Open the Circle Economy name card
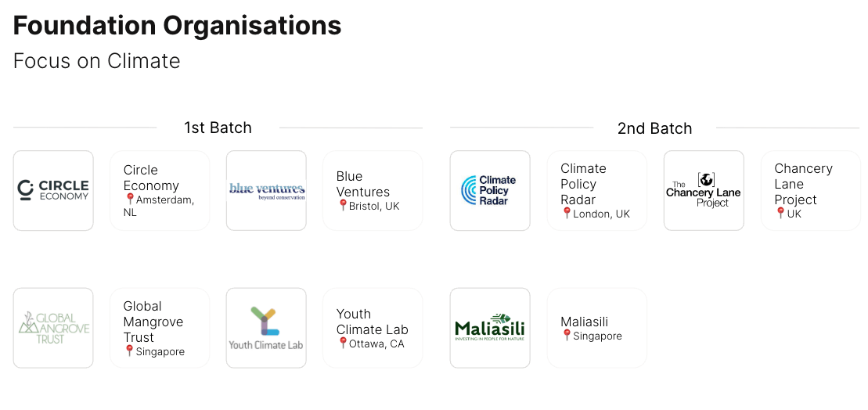Image resolution: width=868 pixels, height=410 pixels. pyautogui.click(x=160, y=190)
